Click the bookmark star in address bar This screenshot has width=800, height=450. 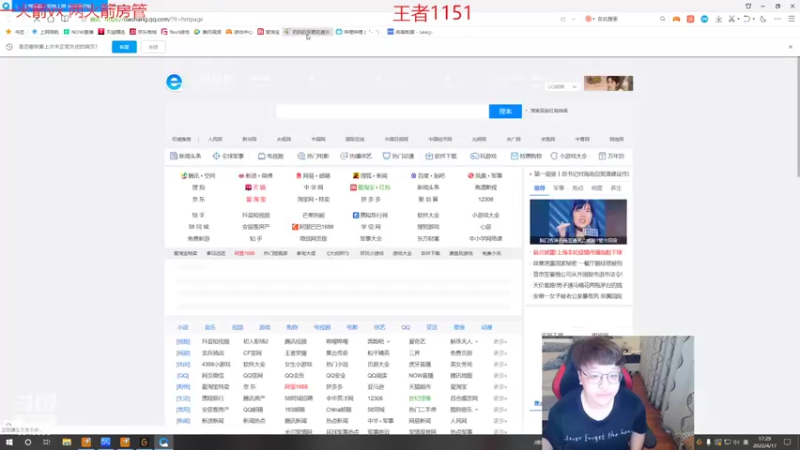(83, 19)
